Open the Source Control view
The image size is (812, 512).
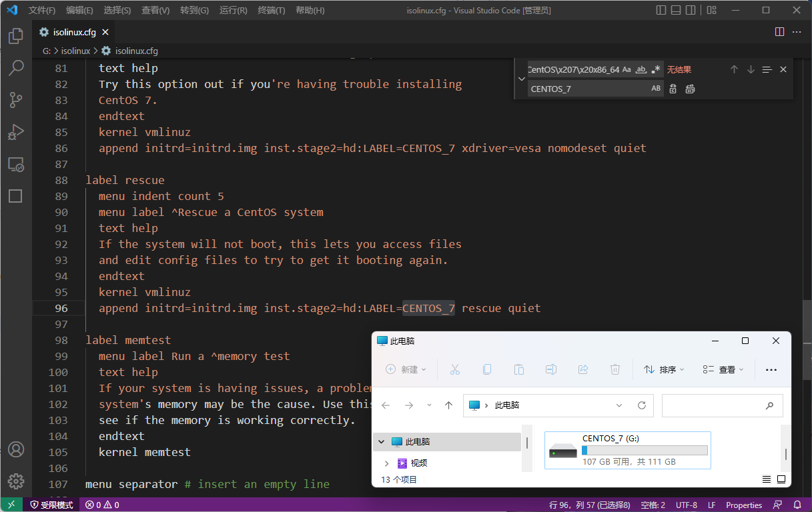pyautogui.click(x=15, y=100)
